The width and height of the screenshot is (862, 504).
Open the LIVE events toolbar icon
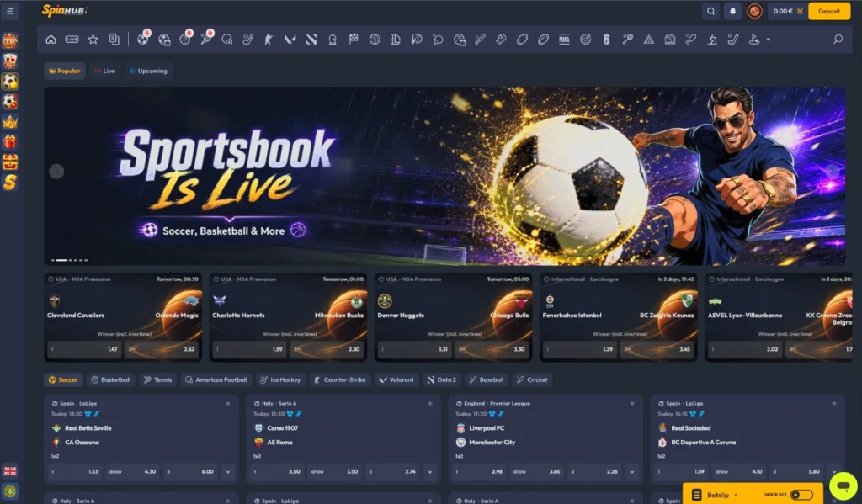[72, 40]
